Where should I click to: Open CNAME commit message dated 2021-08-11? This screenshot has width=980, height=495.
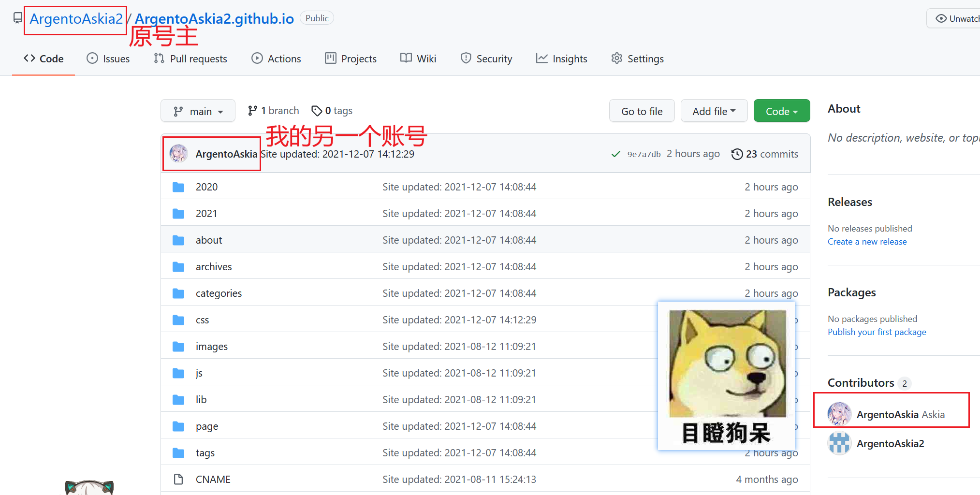(x=459, y=480)
